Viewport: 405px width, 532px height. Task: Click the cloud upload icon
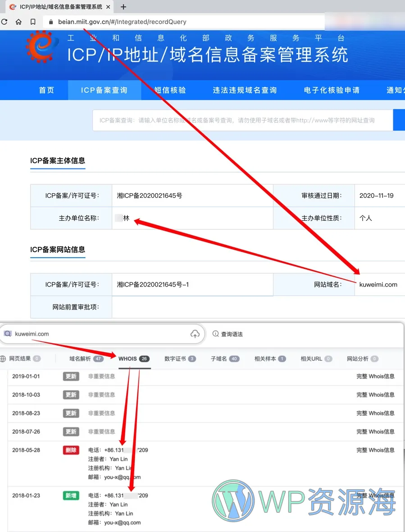pyautogui.click(x=195, y=334)
